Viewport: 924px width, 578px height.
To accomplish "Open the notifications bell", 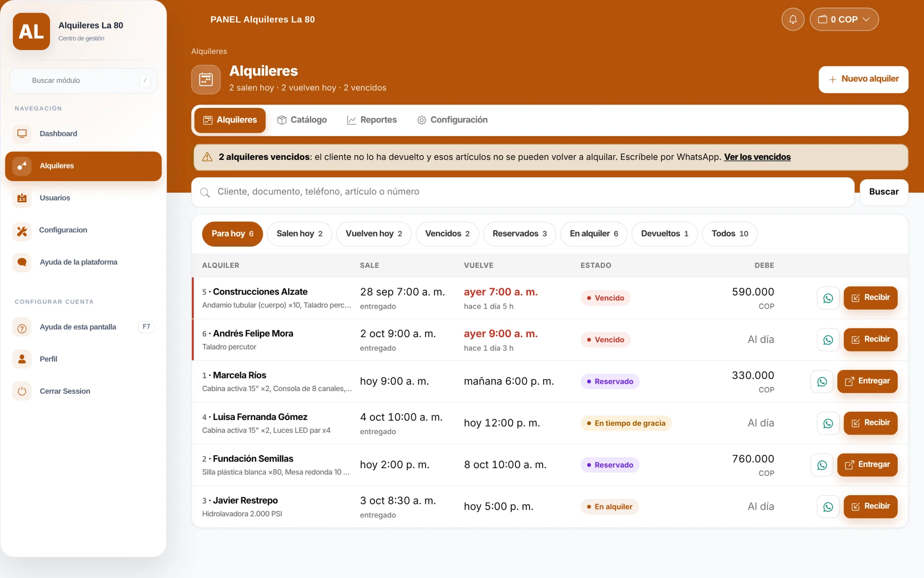I will point(793,19).
